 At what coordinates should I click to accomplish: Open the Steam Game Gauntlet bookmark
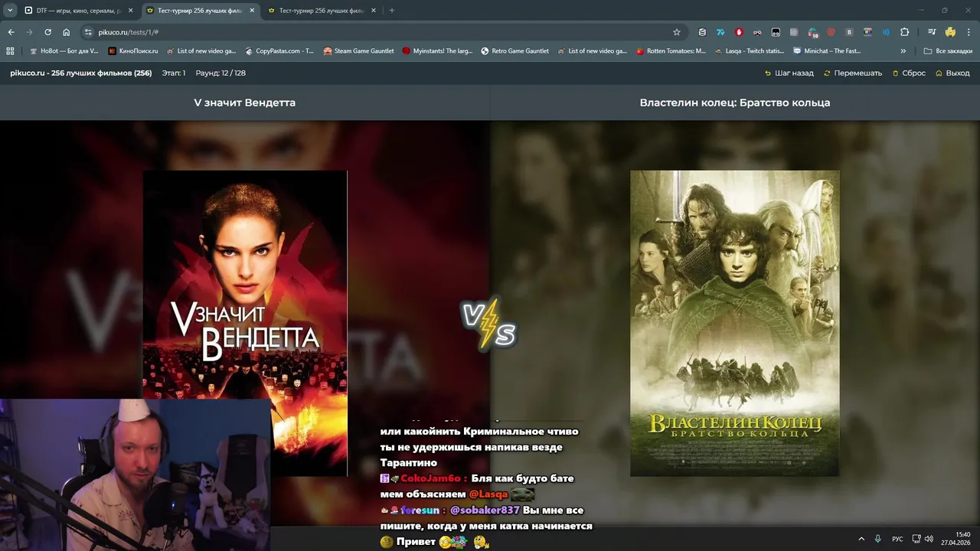tap(358, 51)
